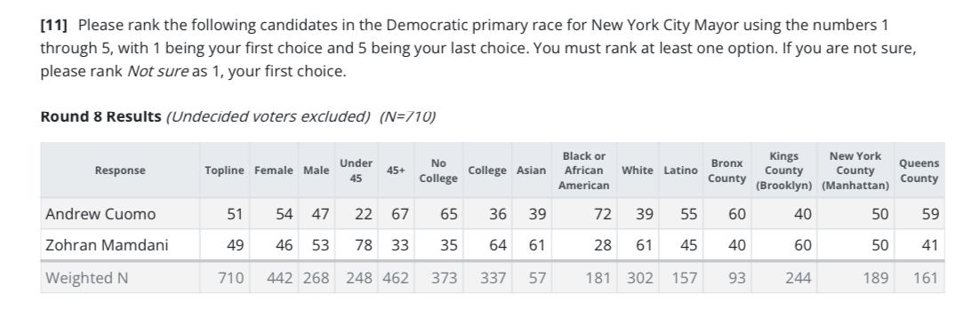Click New York County (Manhattan) header
The width and height of the screenshot is (980, 333).
click(855, 170)
